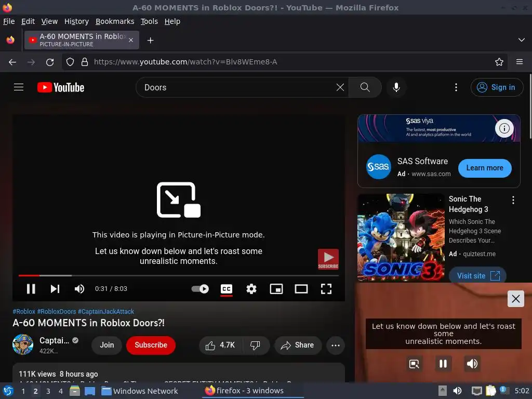
Task: Pause the video in the YouTube player
Action: tap(31, 289)
